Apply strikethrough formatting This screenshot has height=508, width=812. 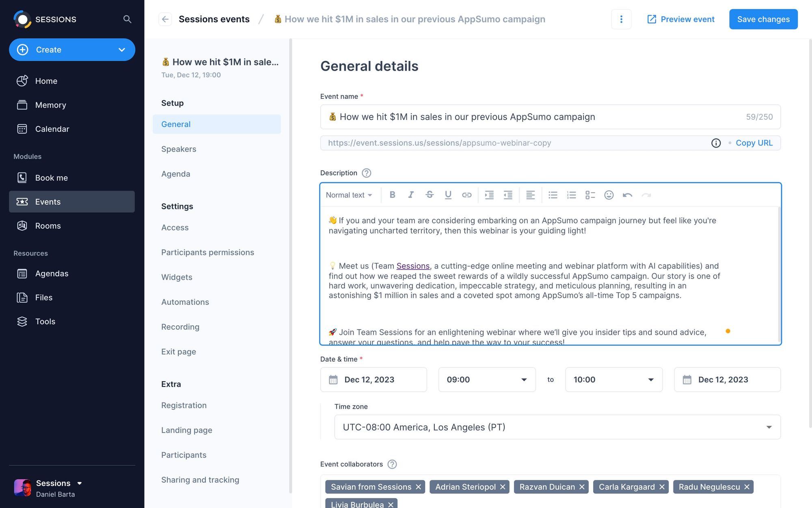[x=430, y=195]
